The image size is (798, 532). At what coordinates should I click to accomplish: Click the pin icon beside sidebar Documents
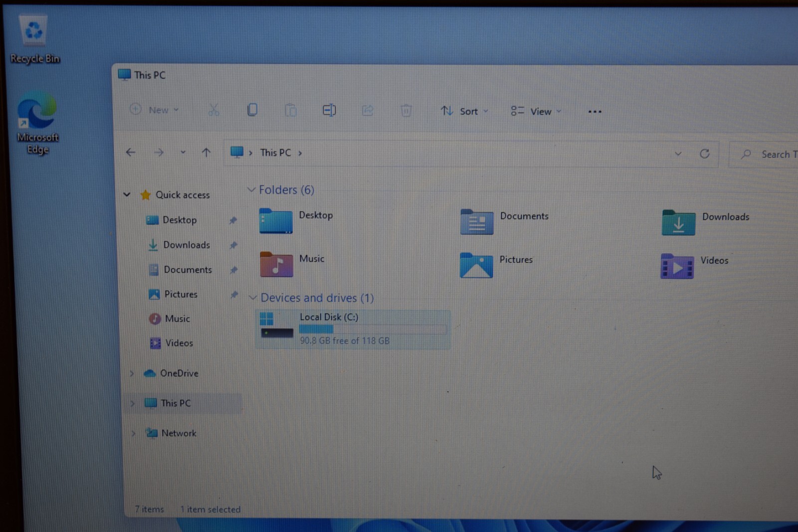233,270
